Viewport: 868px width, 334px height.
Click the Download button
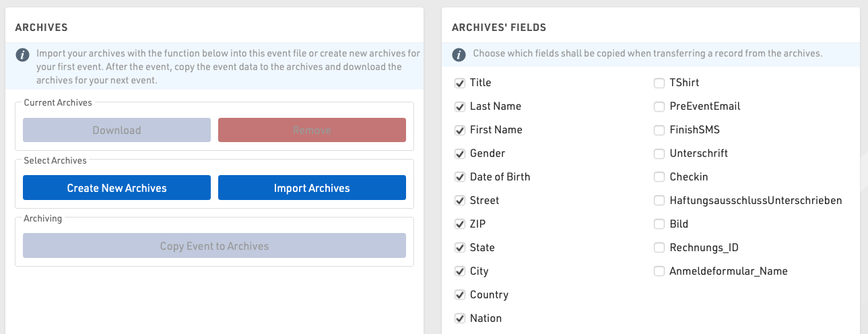tap(116, 130)
